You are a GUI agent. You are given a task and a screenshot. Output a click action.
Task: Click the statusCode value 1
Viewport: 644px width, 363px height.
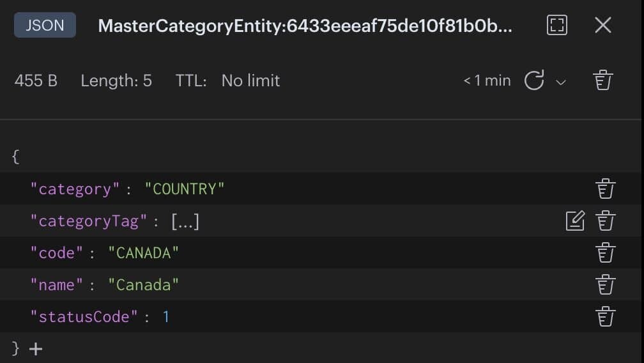tap(166, 317)
